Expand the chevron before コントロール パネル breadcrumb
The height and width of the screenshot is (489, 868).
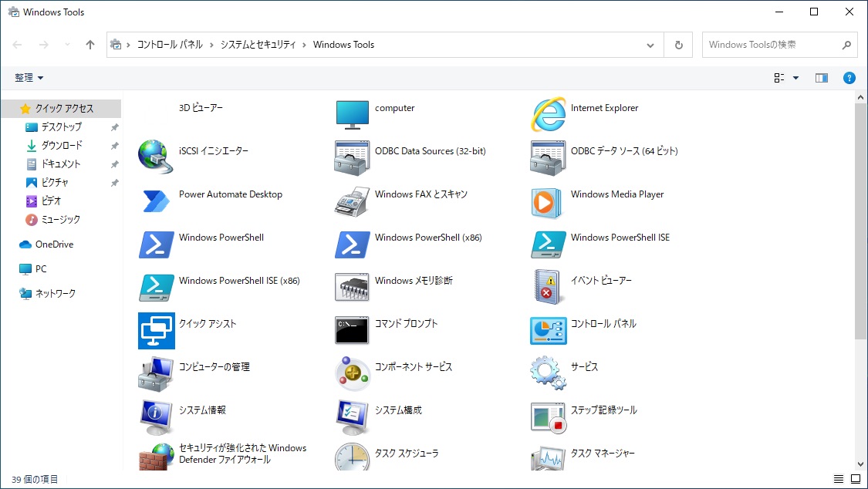tap(128, 45)
